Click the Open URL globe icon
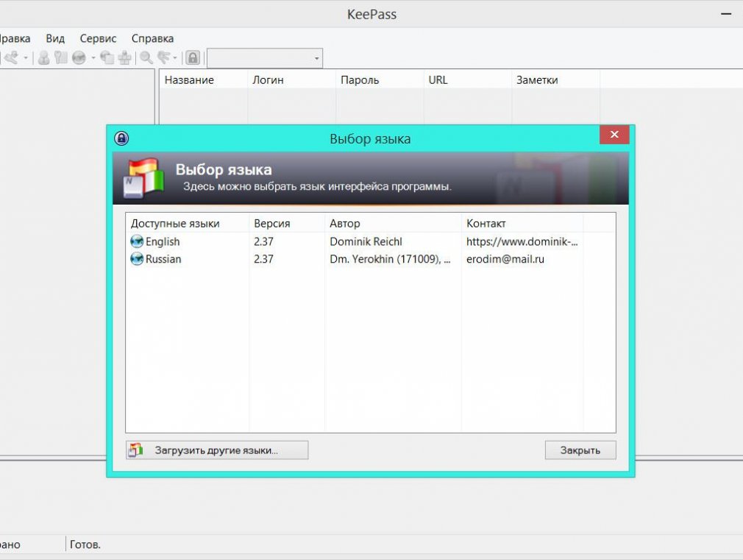Viewport: 743px width, 560px height. point(79,58)
